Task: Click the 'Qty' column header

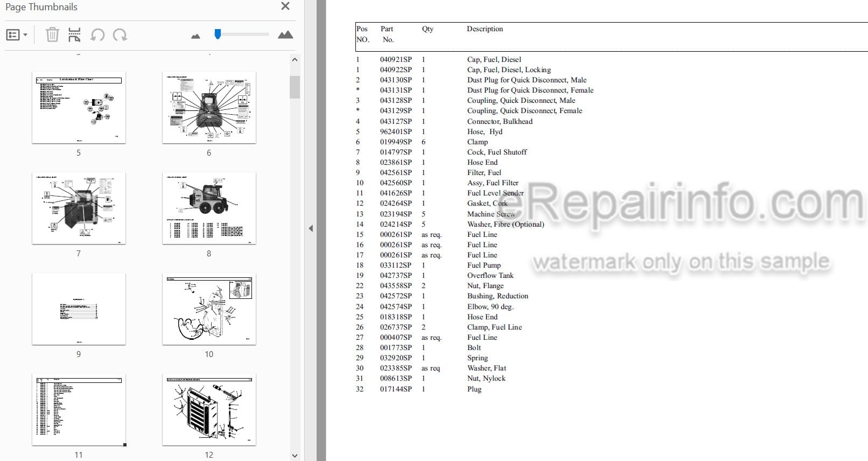Action: (428, 29)
